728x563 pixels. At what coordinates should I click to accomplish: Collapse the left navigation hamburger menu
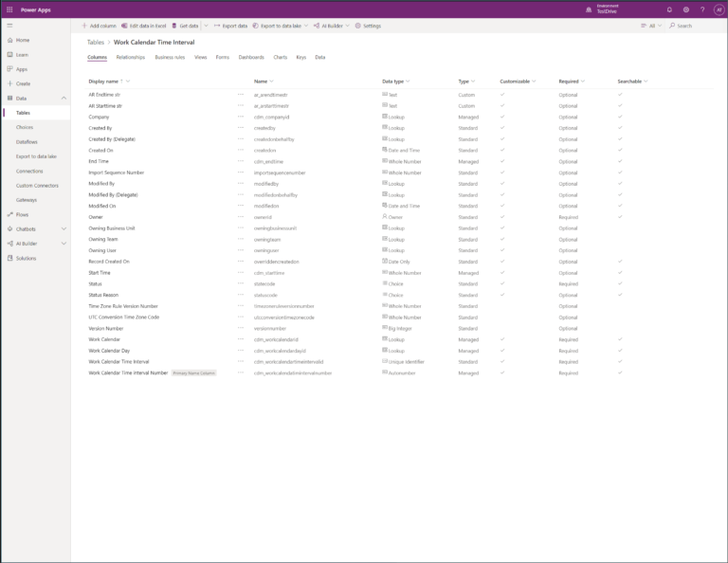click(9, 26)
